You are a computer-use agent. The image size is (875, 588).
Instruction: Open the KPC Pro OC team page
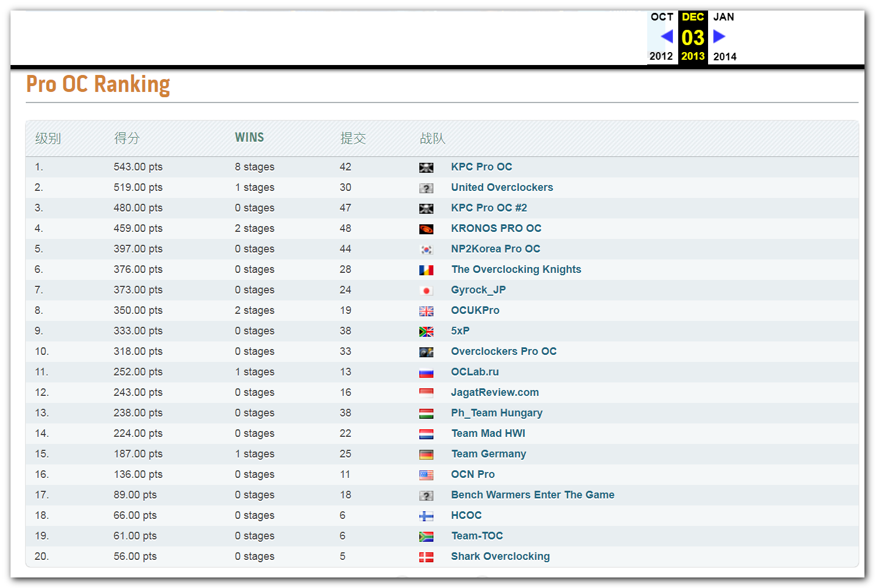point(481,167)
